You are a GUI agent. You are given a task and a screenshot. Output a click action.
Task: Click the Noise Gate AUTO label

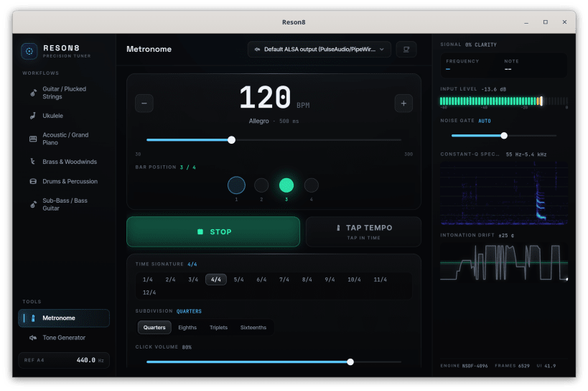point(485,121)
